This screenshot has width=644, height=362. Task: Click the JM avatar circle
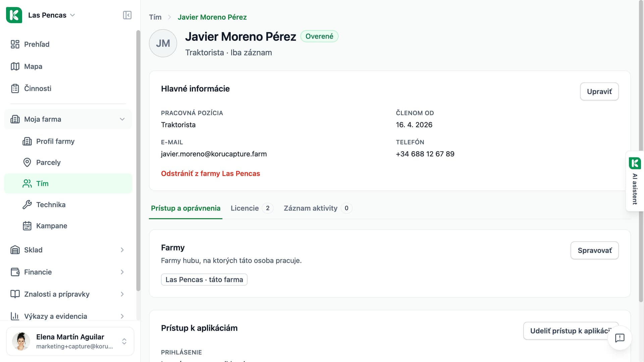click(x=163, y=43)
